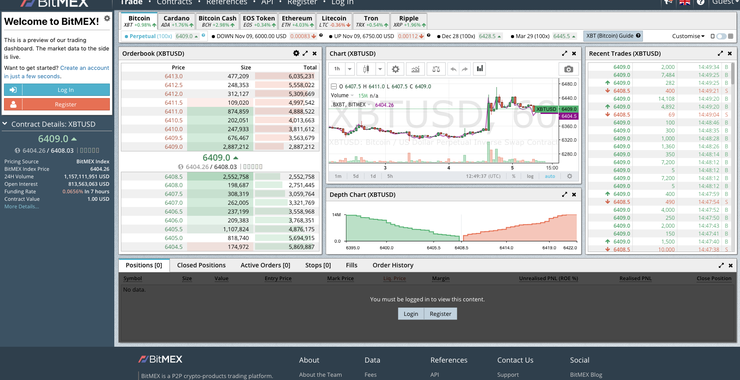Toggle the layout switch next to Customise
This screenshot has height=380, width=740.
pos(721,36)
